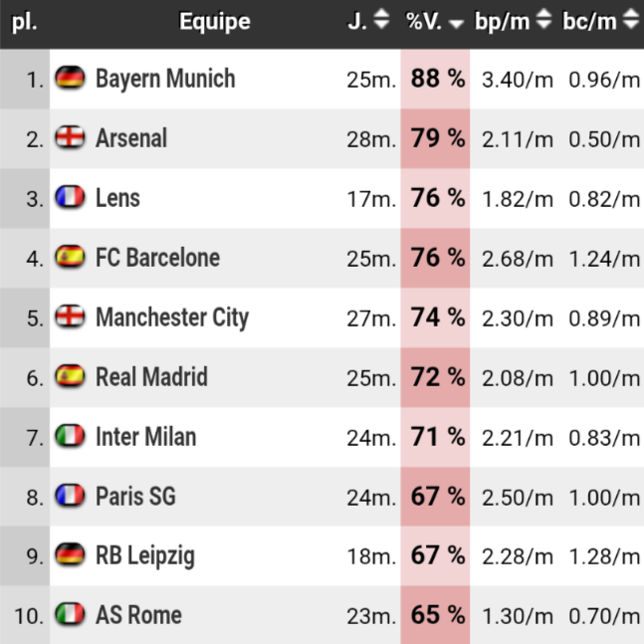
Task: Sort by bc/m goals conceded column
Action: [x=601, y=21]
